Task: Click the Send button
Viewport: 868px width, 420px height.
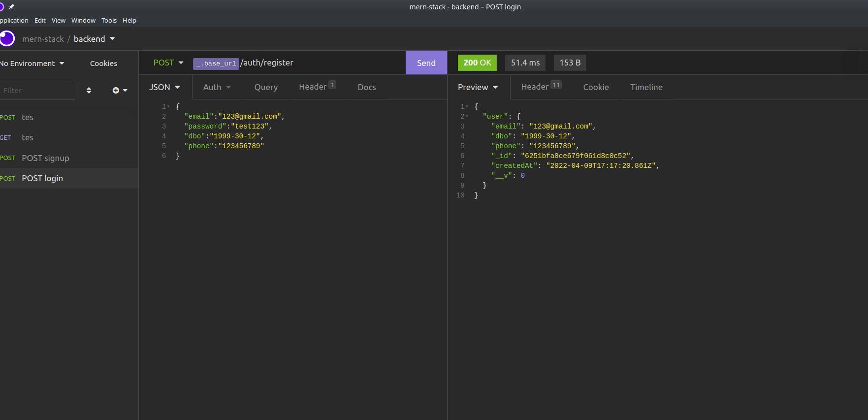Action: point(426,63)
